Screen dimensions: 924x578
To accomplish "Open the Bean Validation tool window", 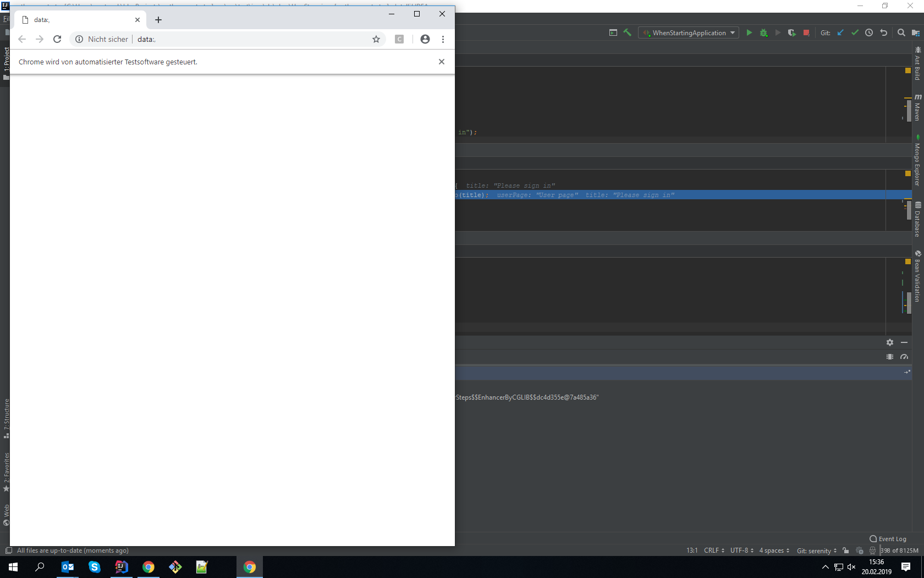I will click(917, 276).
